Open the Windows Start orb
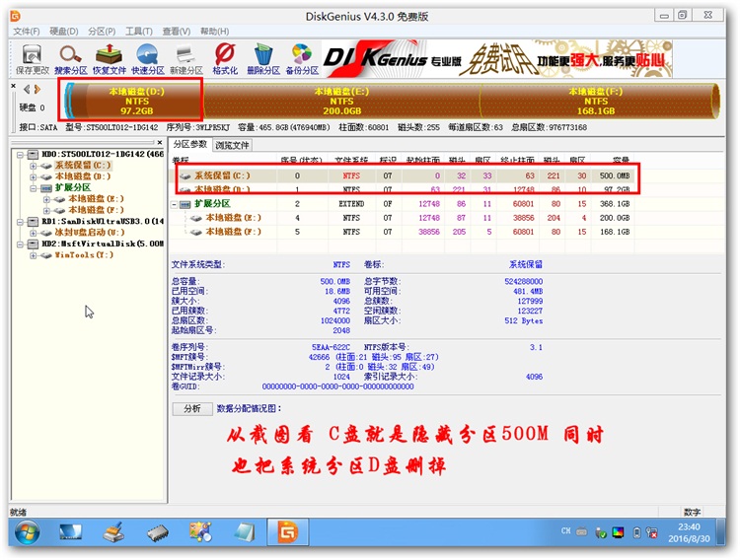This screenshot has height=560, width=740. 27,532
